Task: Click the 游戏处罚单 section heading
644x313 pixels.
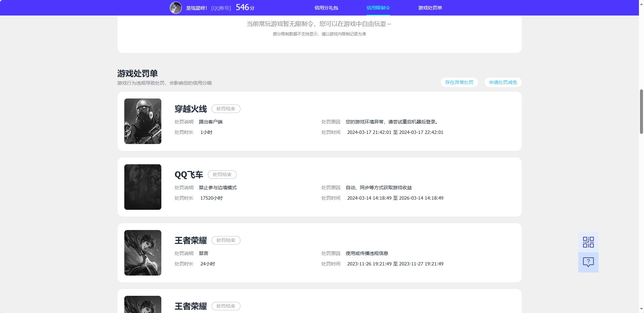Action: (137, 73)
